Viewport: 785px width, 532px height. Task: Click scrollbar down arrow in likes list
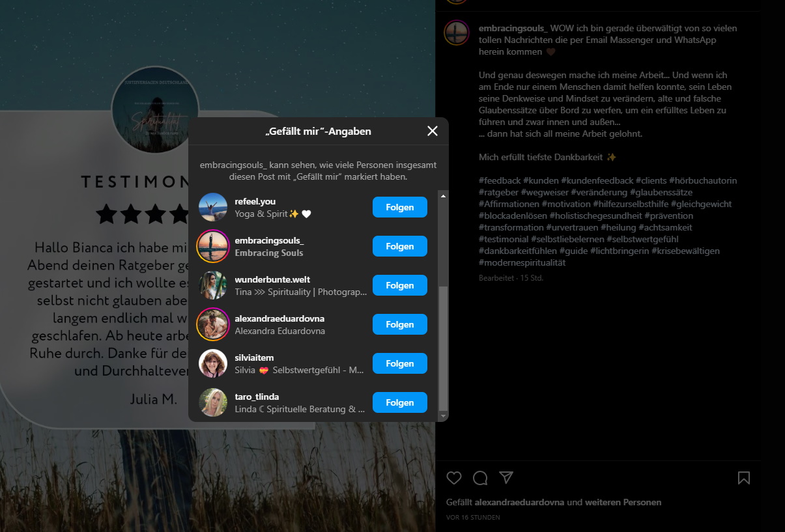[x=443, y=415]
